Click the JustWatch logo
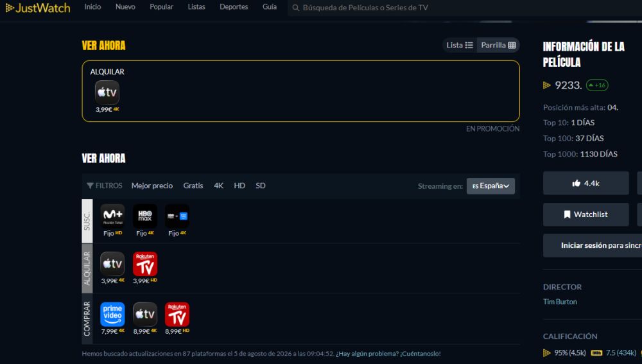 click(x=38, y=8)
